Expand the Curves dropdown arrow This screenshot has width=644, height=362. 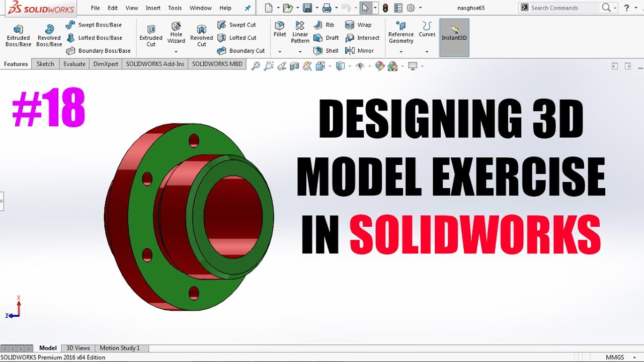tap(427, 51)
